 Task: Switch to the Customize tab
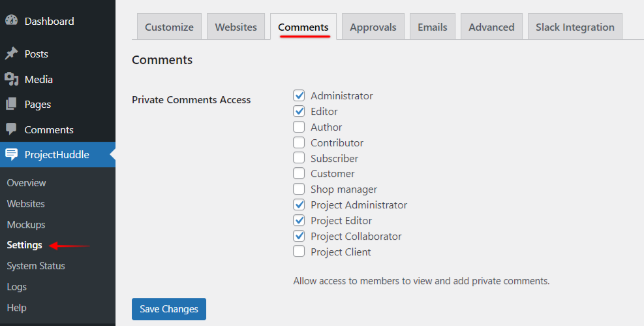pyautogui.click(x=169, y=27)
